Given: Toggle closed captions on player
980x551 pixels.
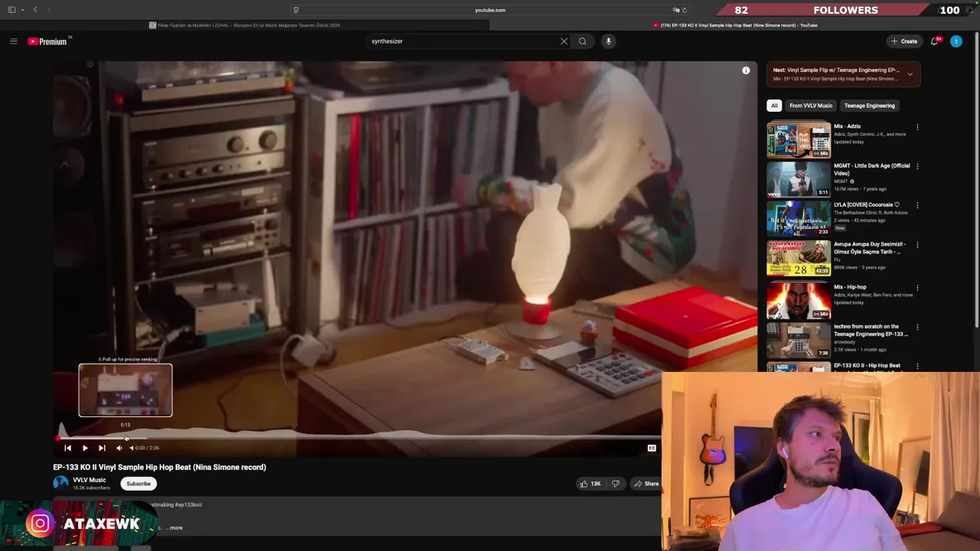Looking at the screenshot, I should (652, 448).
